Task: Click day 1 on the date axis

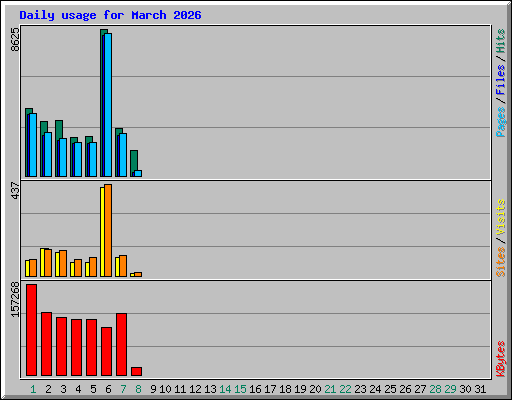Action: click(x=33, y=389)
